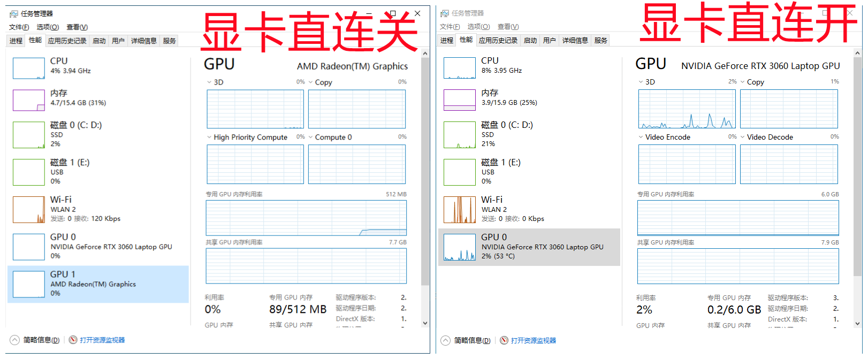Select 内存 memory thumbnail in right window
This screenshot has width=868, height=359.
point(460,100)
